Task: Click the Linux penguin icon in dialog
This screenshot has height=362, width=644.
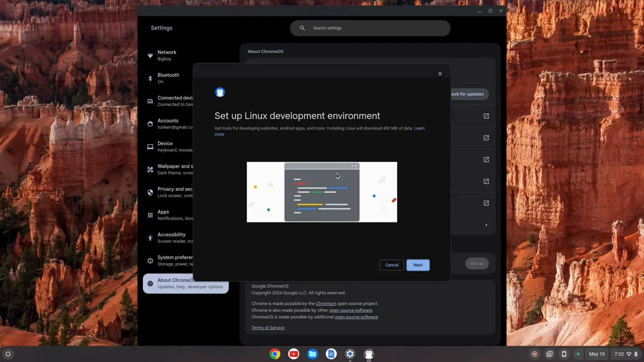Action: 220,92
